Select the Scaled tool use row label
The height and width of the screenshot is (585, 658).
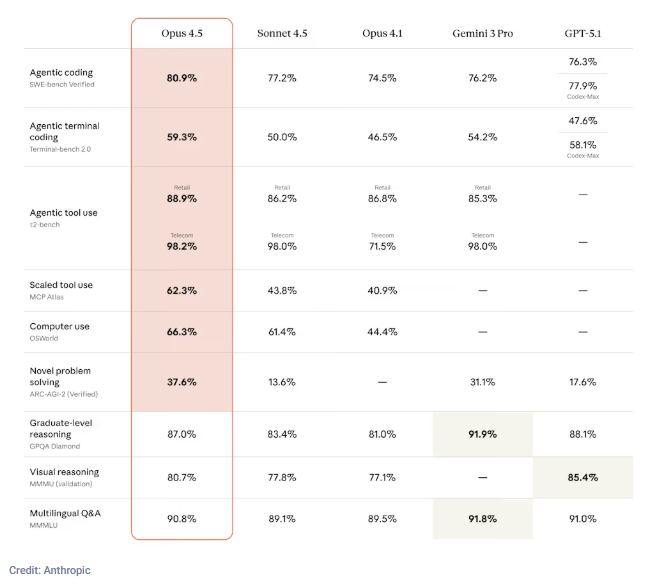61,285
